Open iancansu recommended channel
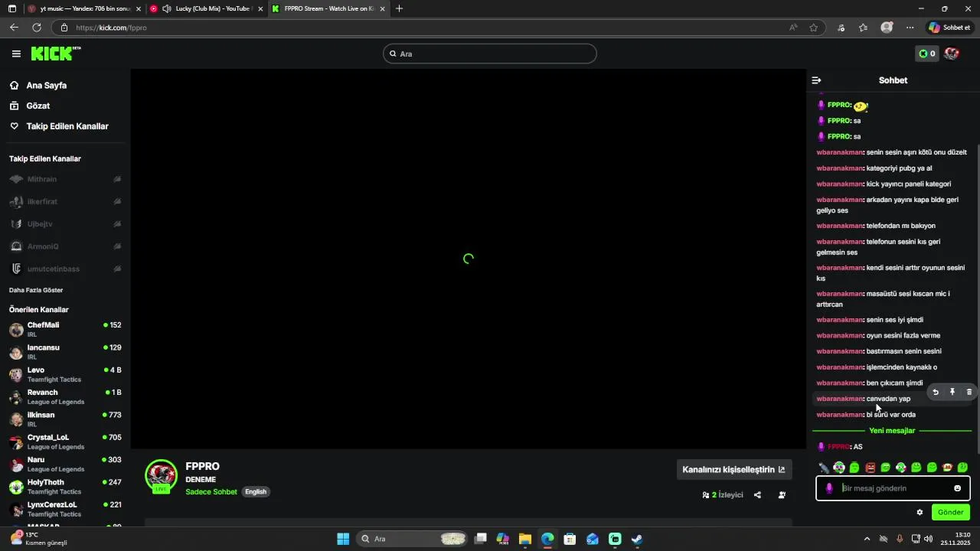The width and height of the screenshot is (980, 551). tap(65, 352)
